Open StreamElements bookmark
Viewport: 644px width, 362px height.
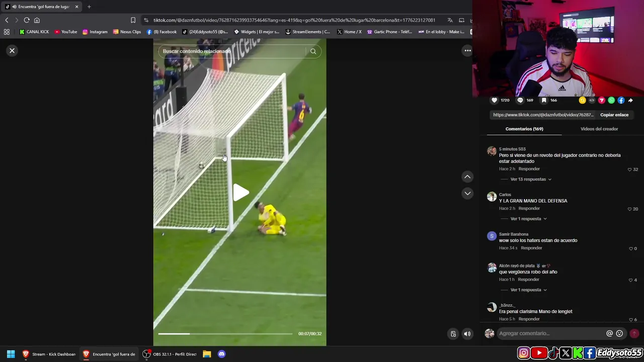pyautogui.click(x=307, y=32)
